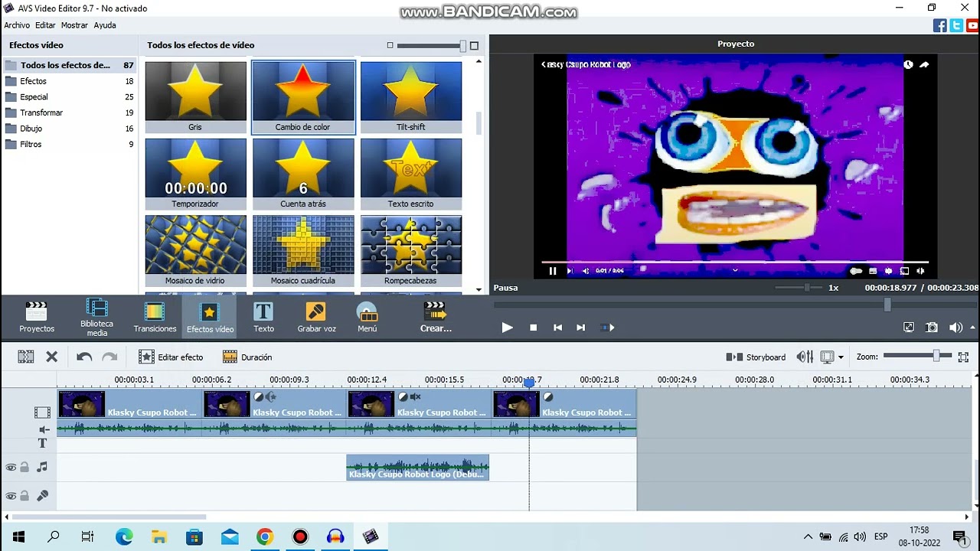Toggle lock on the voice track
Image resolution: width=980 pixels, height=551 pixels.
[x=24, y=496]
